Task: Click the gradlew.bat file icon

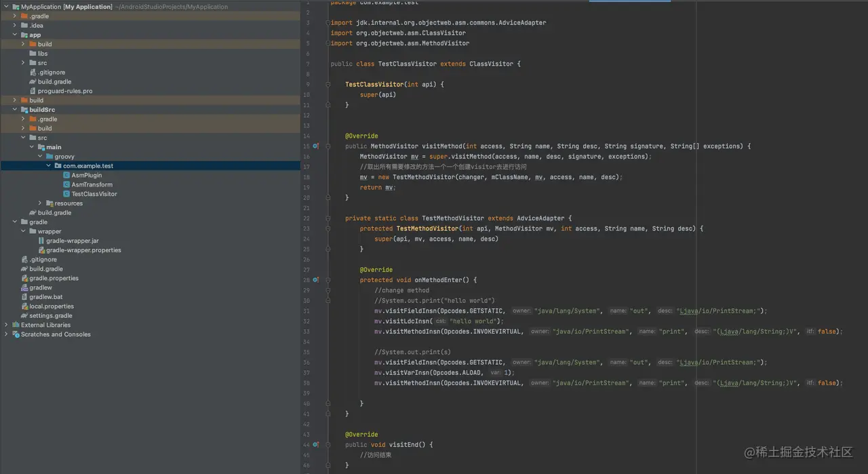Action: tap(24, 297)
